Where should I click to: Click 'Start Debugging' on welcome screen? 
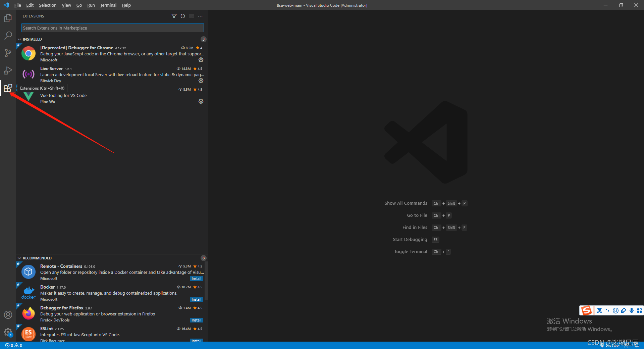[x=410, y=240]
